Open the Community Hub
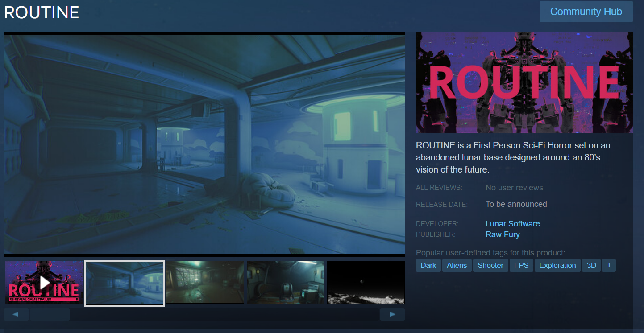Screen dimensions: 644x333 point(586,12)
